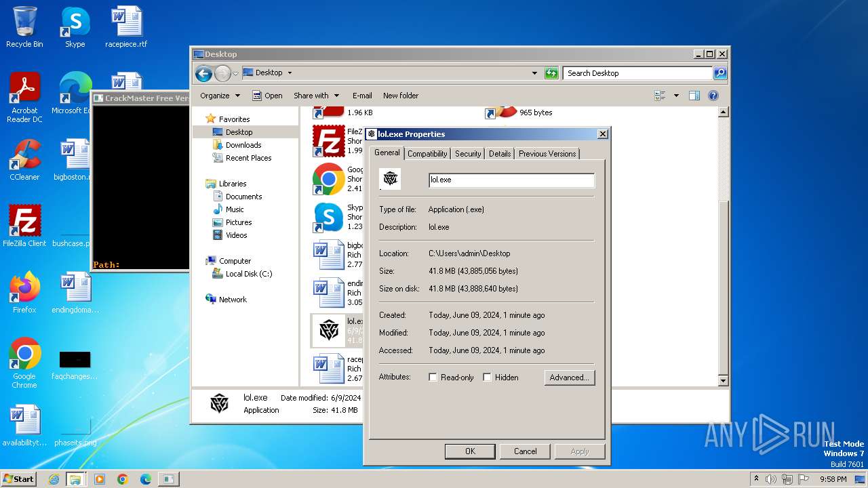The width and height of the screenshot is (868, 488).
Task: Select the General tab
Action: coord(387,152)
